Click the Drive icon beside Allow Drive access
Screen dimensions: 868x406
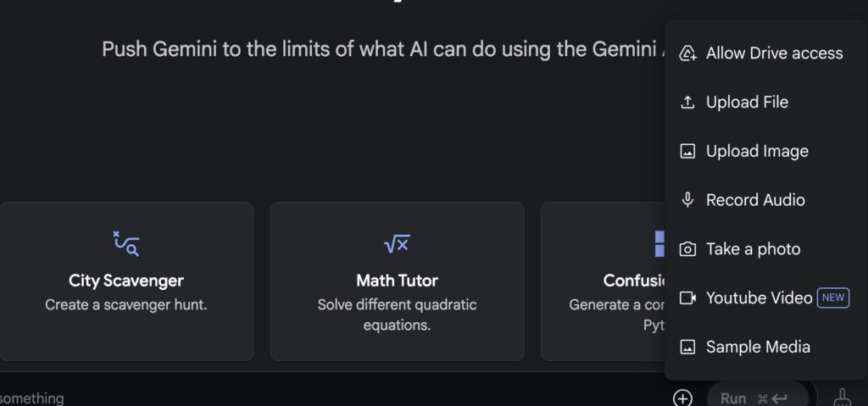(x=687, y=53)
